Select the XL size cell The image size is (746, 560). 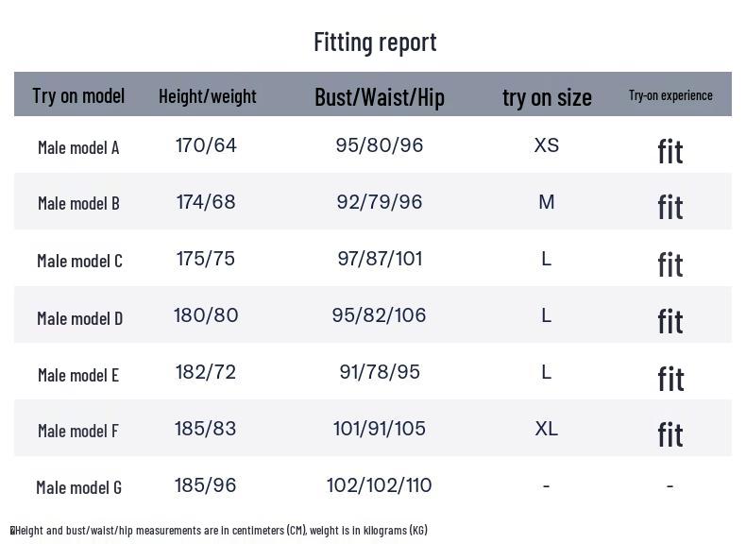click(546, 429)
